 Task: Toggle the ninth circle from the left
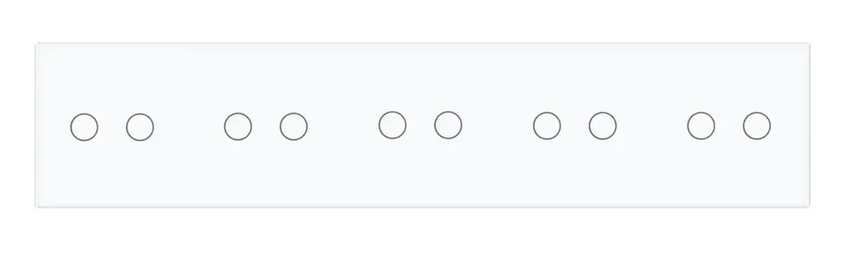coord(701,125)
